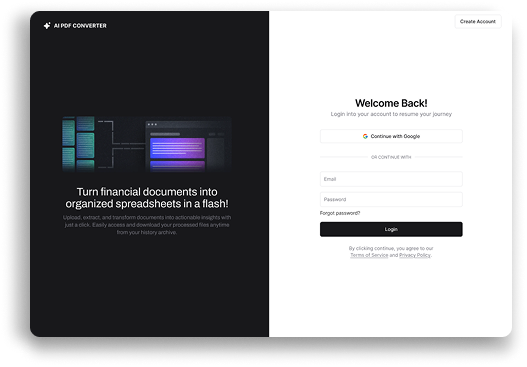Click the AI PDF Converter sparkle logo icon
The height and width of the screenshot is (367, 527).
(x=47, y=26)
